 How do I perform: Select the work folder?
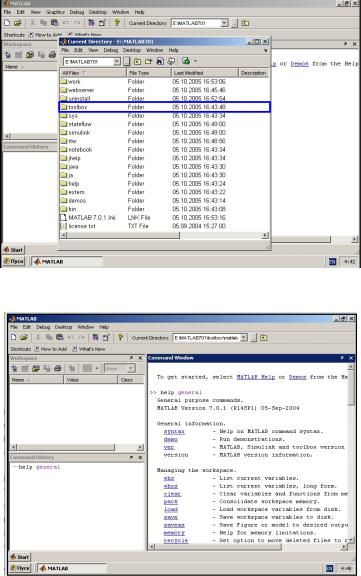click(x=74, y=82)
